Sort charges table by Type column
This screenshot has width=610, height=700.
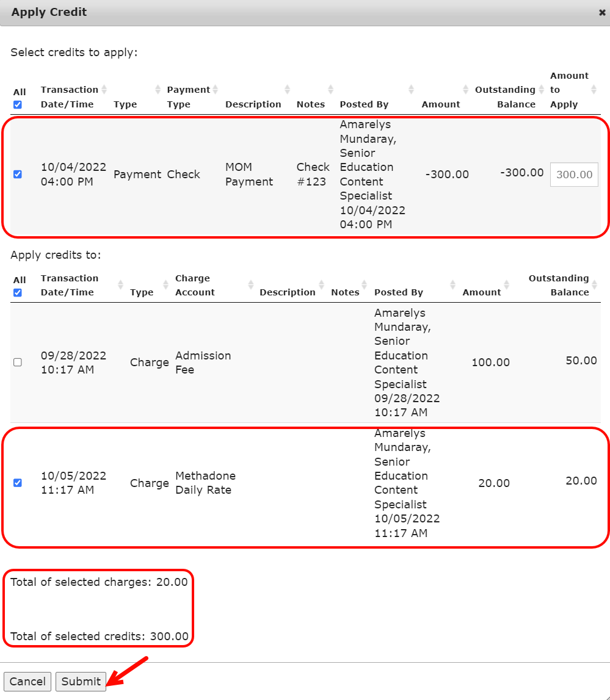point(142,292)
